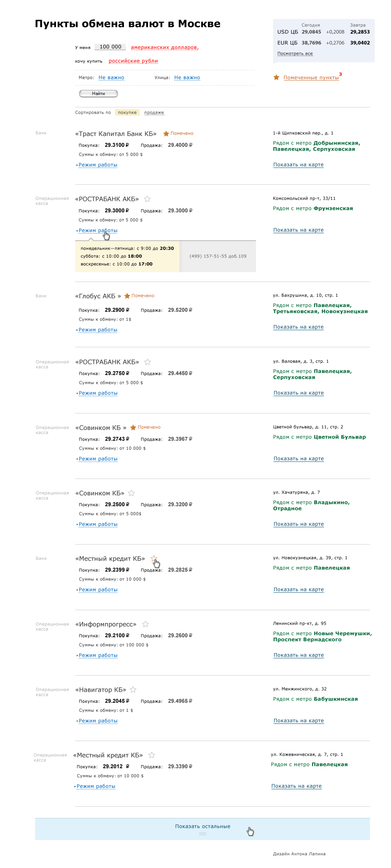Unmark the starred Траст Капитал Банк entry
This screenshot has width=391, height=868.
click(166, 134)
